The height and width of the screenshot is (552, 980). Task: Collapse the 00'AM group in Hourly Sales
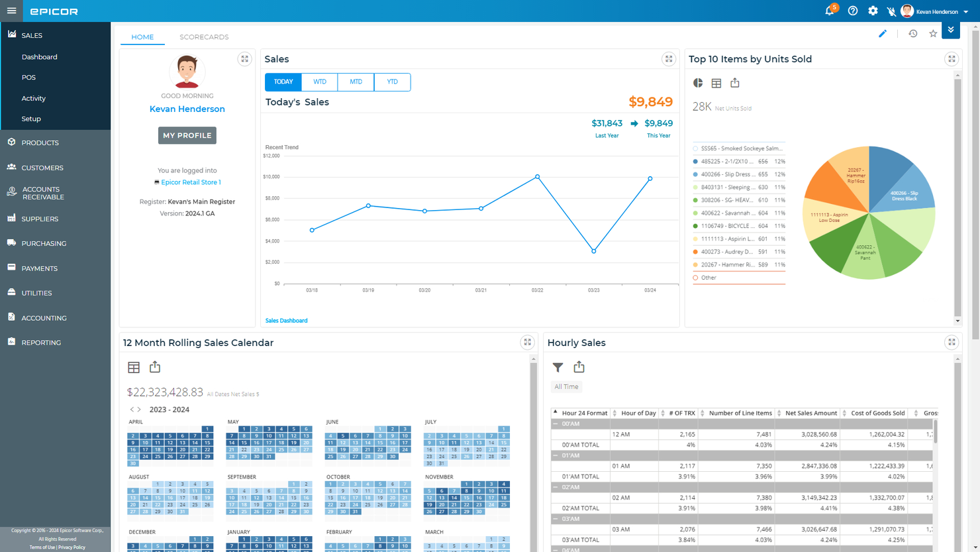click(556, 422)
